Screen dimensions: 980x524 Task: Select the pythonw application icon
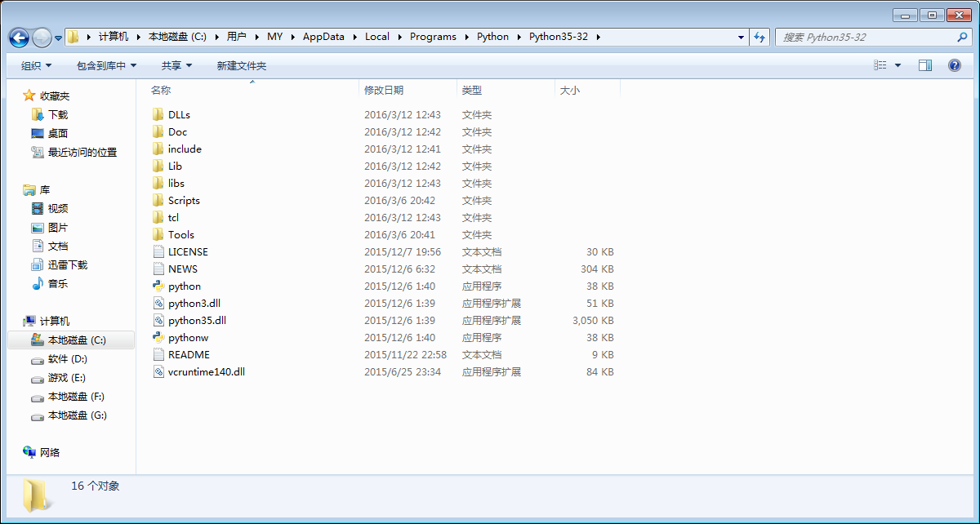click(x=159, y=338)
